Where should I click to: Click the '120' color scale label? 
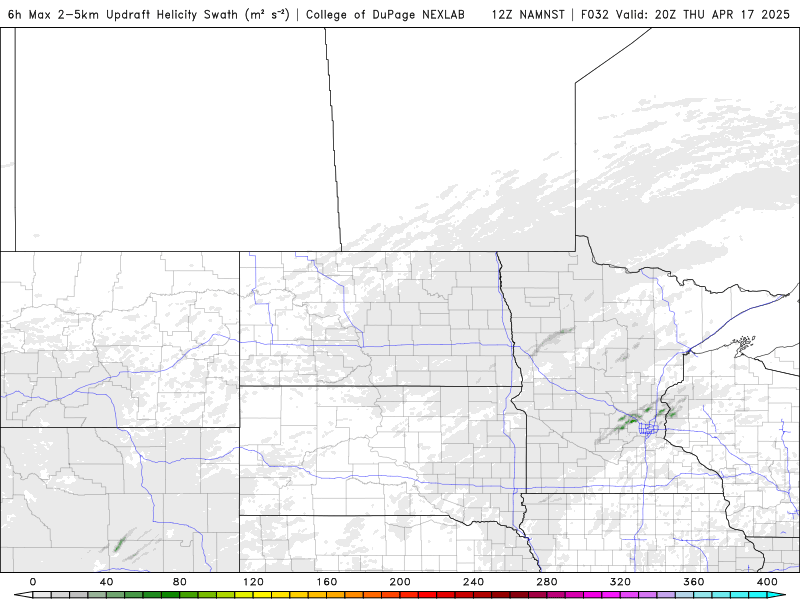tap(253, 582)
